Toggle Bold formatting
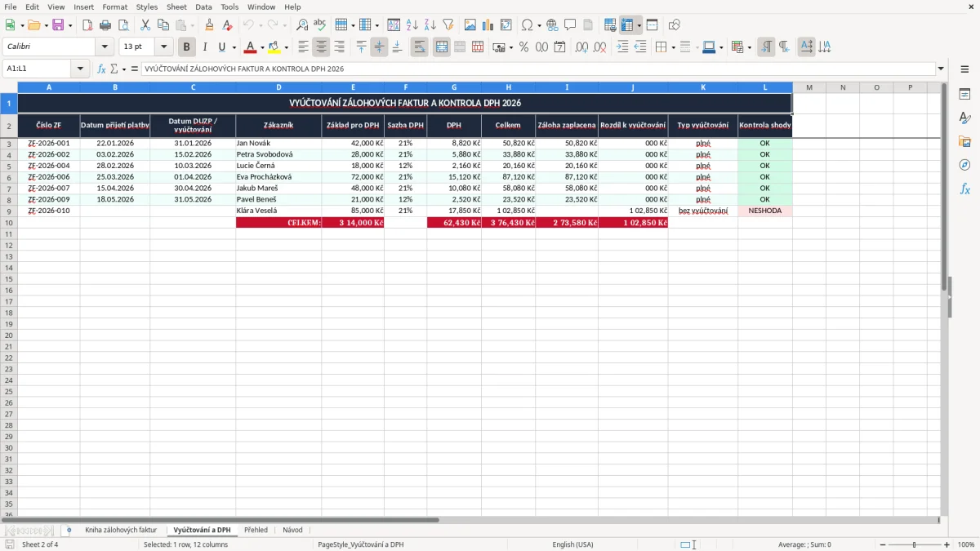The image size is (980, 551). [x=187, y=47]
